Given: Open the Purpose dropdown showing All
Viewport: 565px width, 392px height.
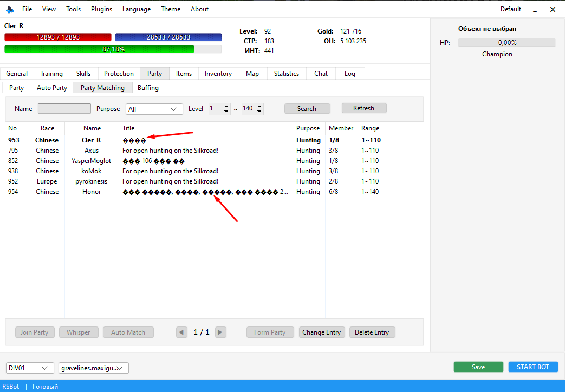Looking at the screenshot, I should point(154,109).
